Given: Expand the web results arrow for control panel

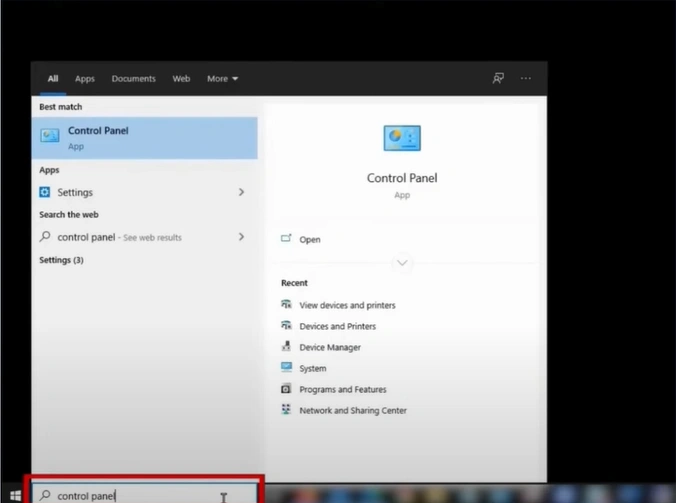Looking at the screenshot, I should coord(241,237).
